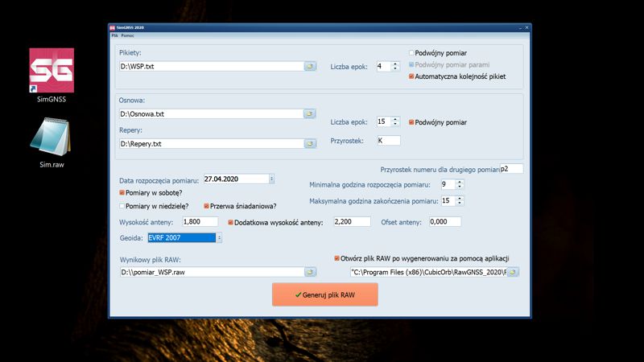This screenshot has width=644, height=362.
Task: Click the Pikiety path field D:\WSP.txt
Action: click(x=212, y=66)
